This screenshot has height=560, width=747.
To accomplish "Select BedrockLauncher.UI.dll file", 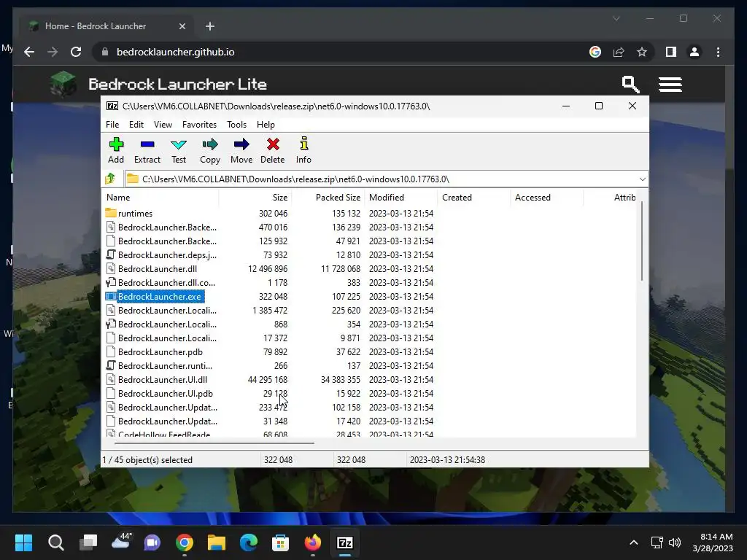I will (x=163, y=379).
